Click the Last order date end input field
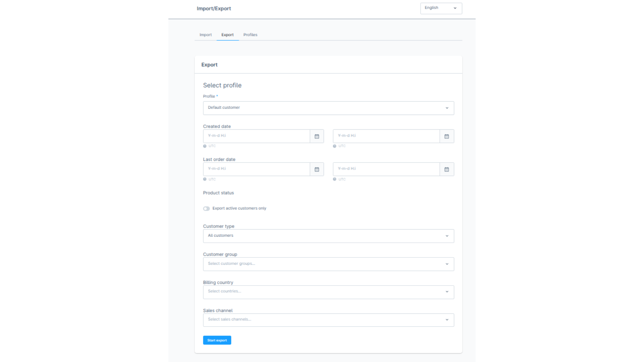644x362 pixels. click(x=386, y=169)
